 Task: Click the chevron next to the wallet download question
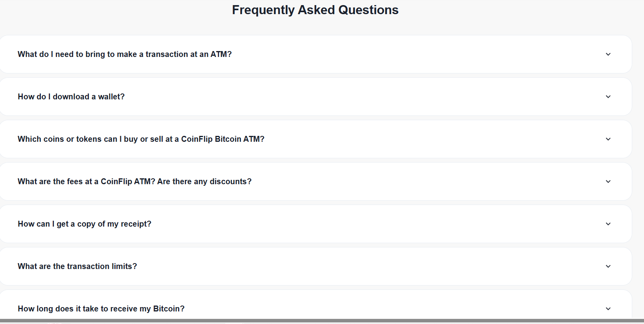click(608, 97)
